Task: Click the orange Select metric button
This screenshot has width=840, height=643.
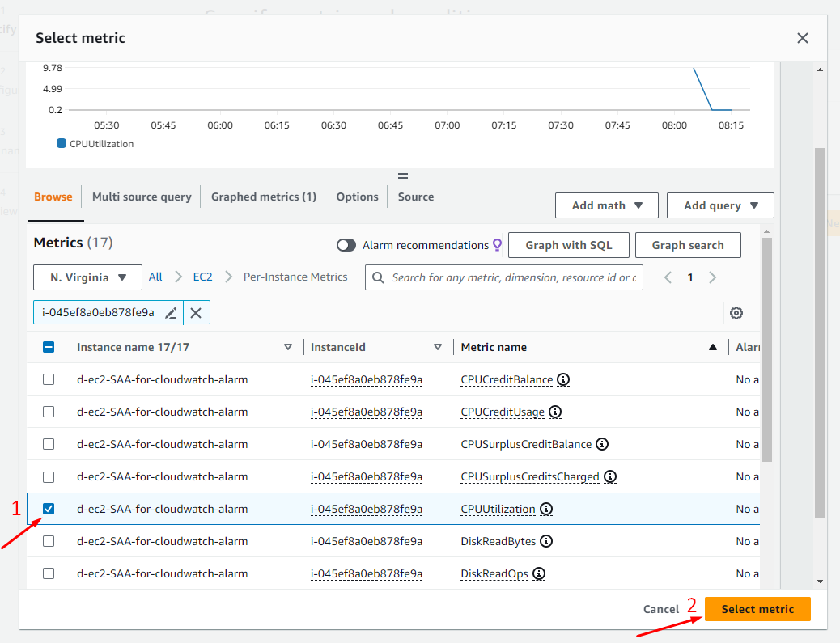Action: pyautogui.click(x=757, y=609)
